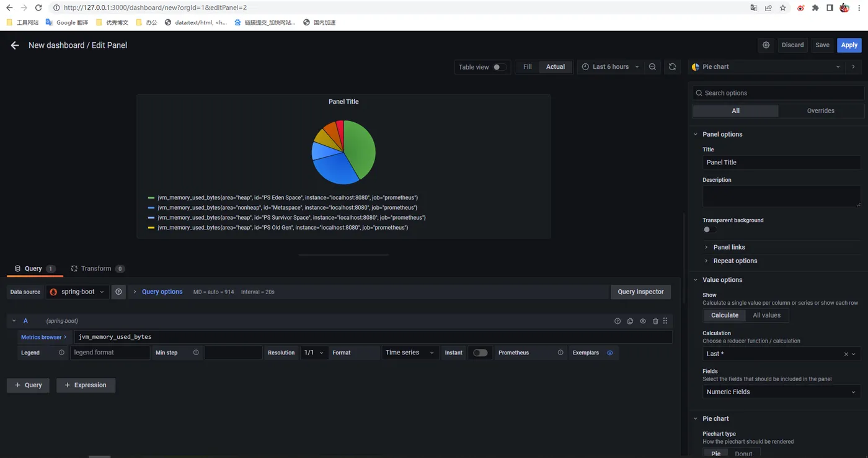
Task: Open the browser extensions puzzle icon
Action: pyautogui.click(x=815, y=8)
